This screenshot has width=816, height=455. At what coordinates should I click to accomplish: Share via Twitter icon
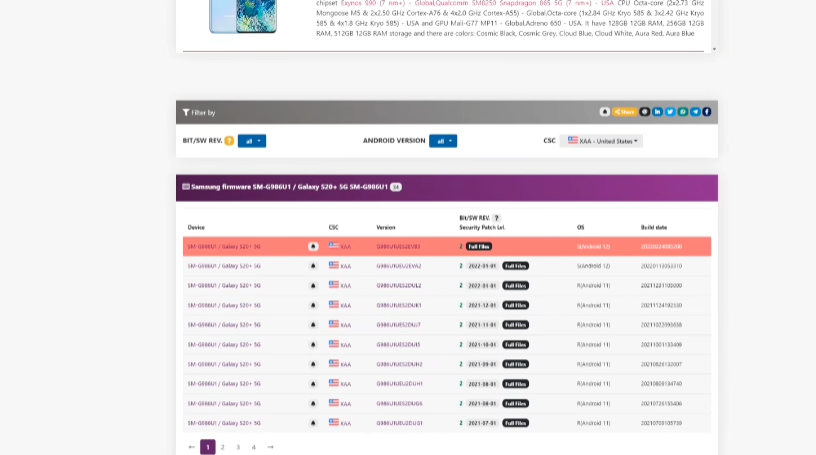(x=670, y=112)
